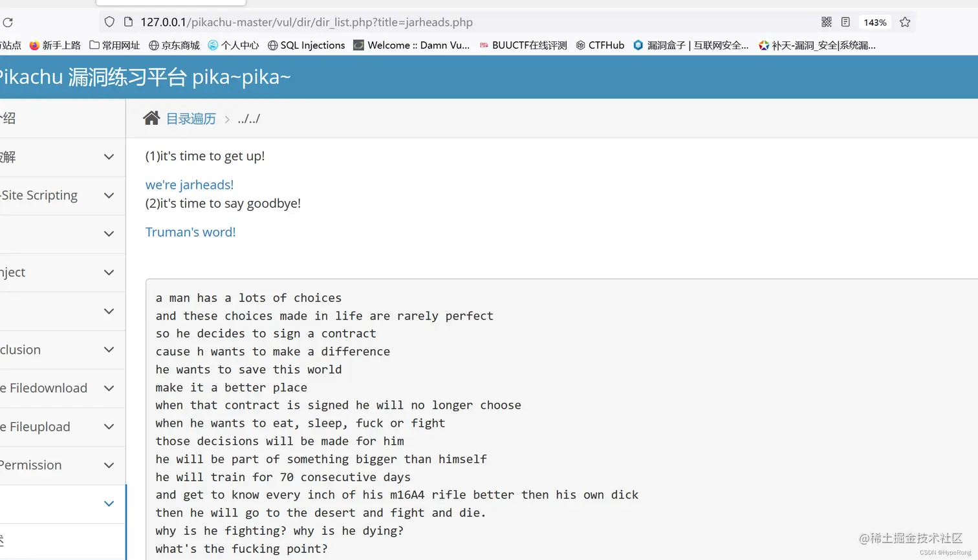The width and height of the screenshot is (978, 560).
Task: Open the 新手上路 bookmark
Action: [x=55, y=45]
